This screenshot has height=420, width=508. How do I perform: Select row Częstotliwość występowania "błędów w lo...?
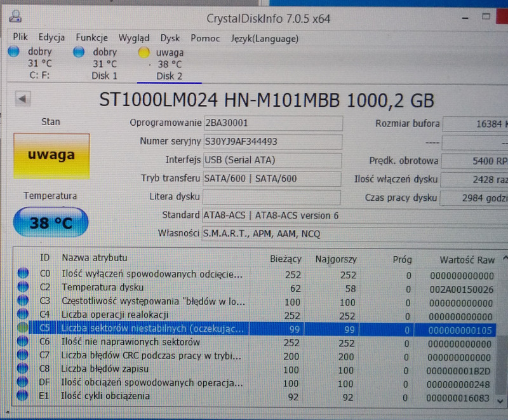click(x=256, y=302)
